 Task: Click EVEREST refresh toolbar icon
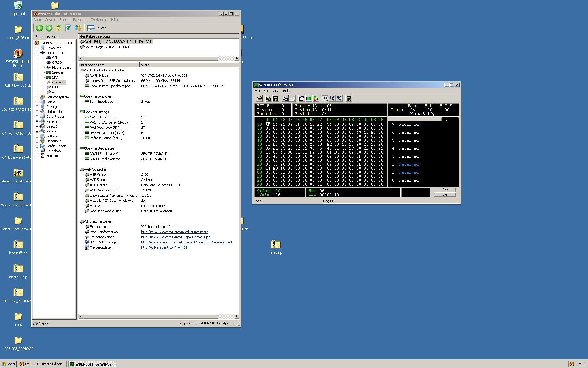click(x=68, y=28)
